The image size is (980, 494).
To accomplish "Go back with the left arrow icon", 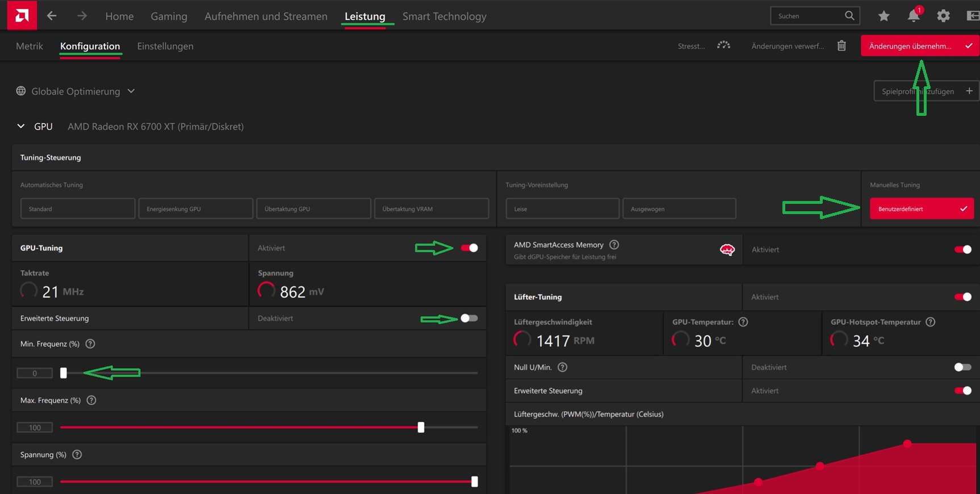I will 52,16.
